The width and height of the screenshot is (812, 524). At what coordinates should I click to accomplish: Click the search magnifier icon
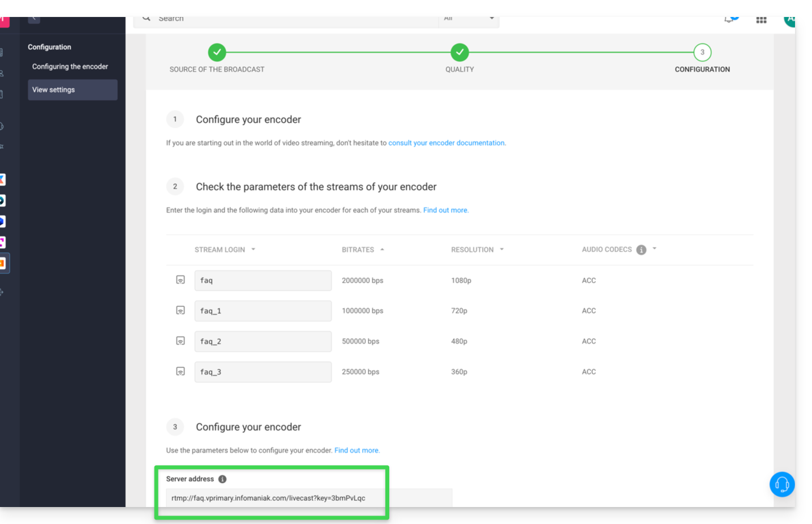147,19
